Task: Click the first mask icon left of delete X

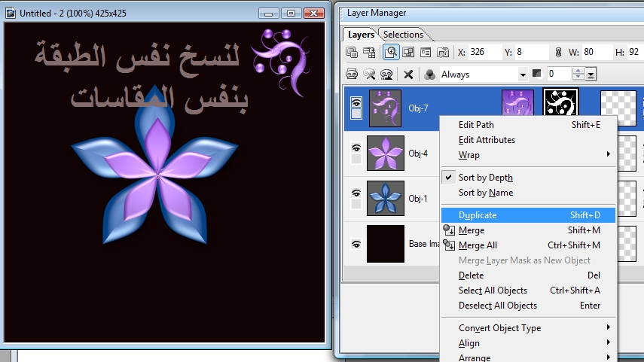Action: click(352, 75)
